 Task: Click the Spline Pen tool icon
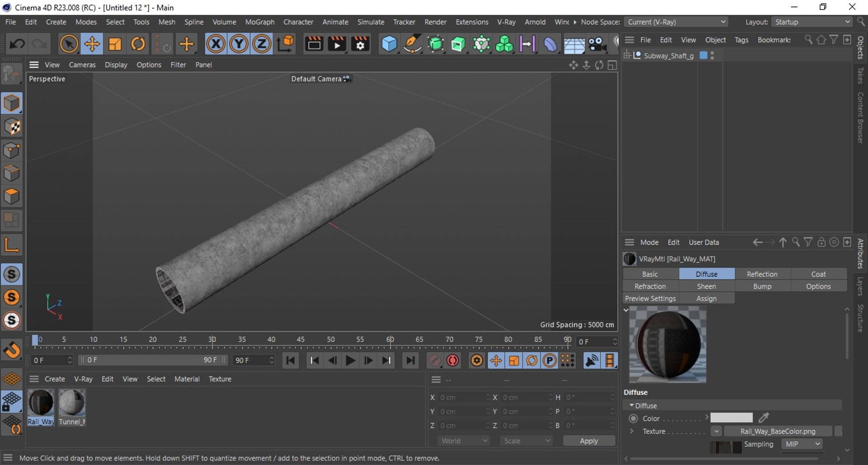pos(412,44)
